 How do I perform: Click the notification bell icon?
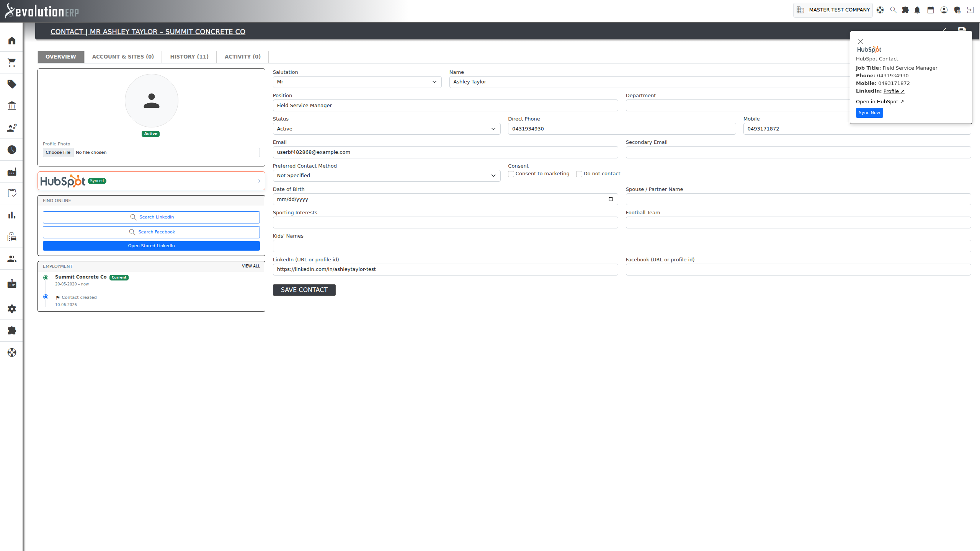[x=917, y=10]
